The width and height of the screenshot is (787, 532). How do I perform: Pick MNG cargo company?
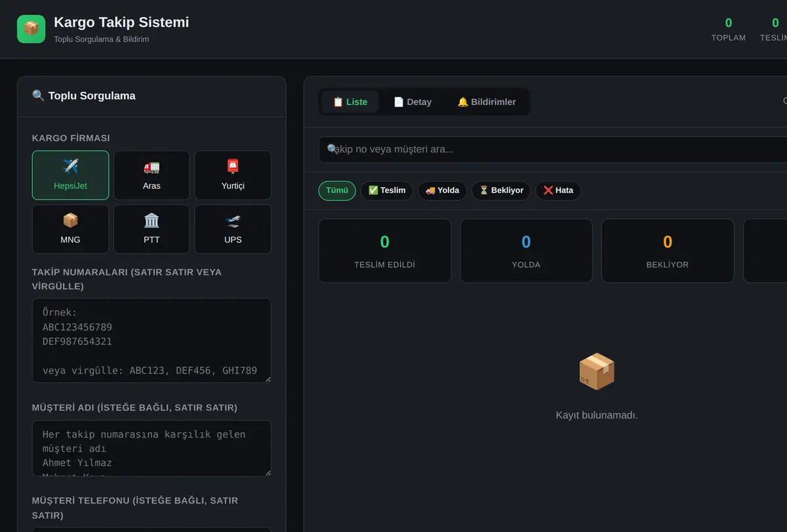[x=70, y=229]
